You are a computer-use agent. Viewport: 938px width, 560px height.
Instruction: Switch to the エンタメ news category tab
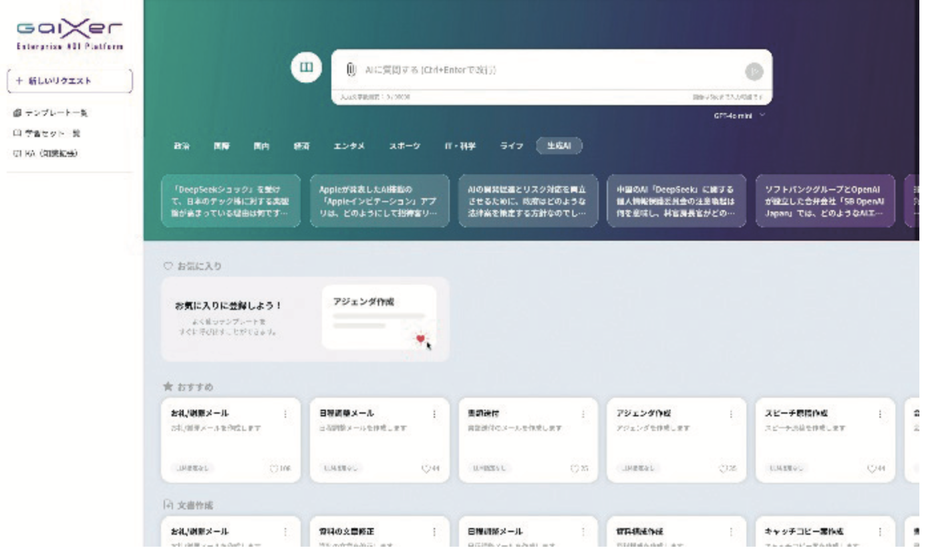click(349, 146)
